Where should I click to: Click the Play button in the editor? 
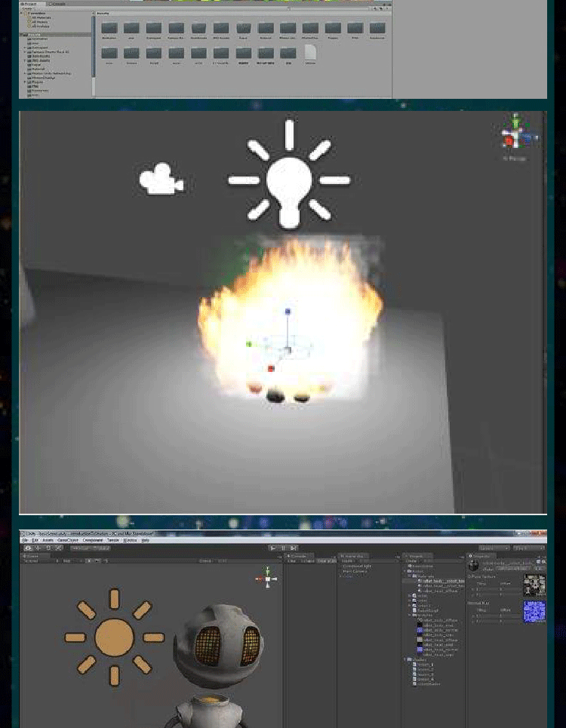point(272,548)
